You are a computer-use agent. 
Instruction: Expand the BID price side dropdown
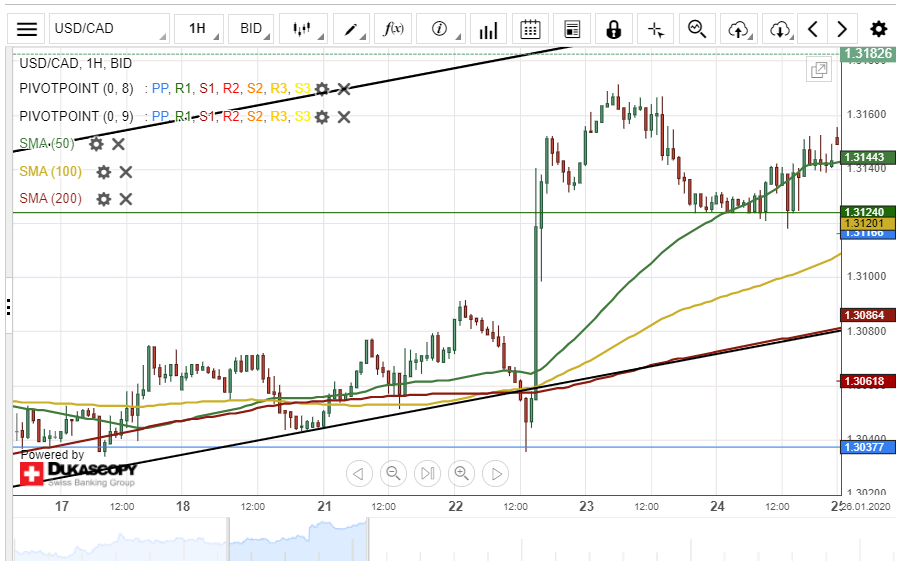click(x=250, y=29)
